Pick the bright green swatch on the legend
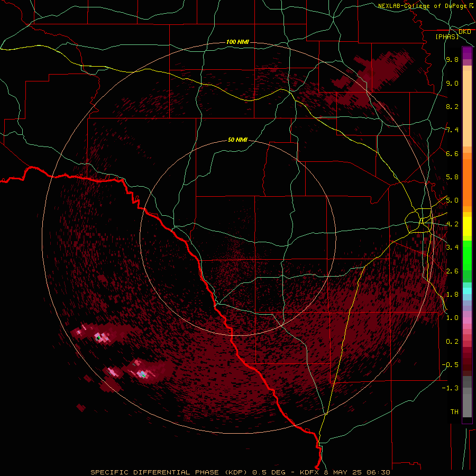Screen dimensions: 476x476 pos(467,255)
